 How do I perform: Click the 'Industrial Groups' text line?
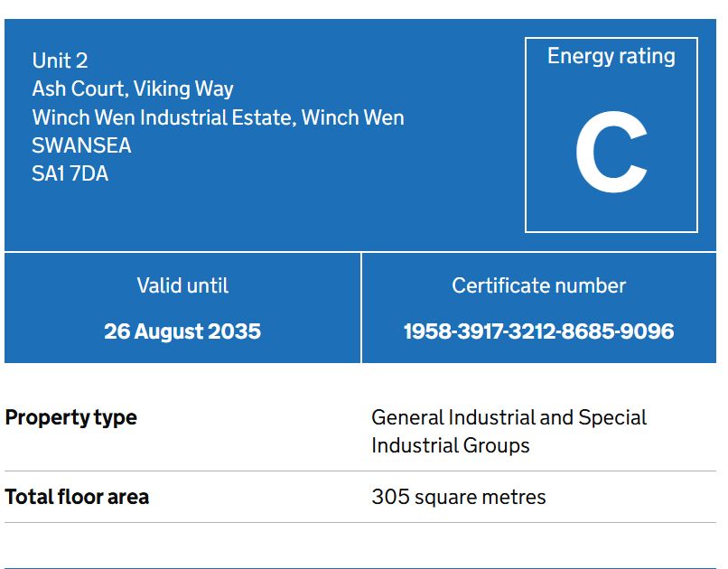450,445
